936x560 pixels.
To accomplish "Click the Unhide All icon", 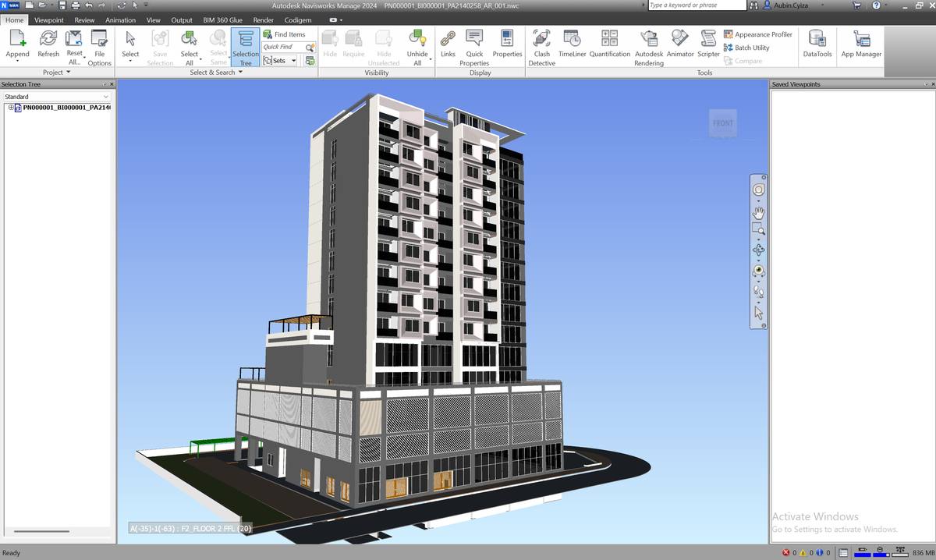I will click(417, 38).
